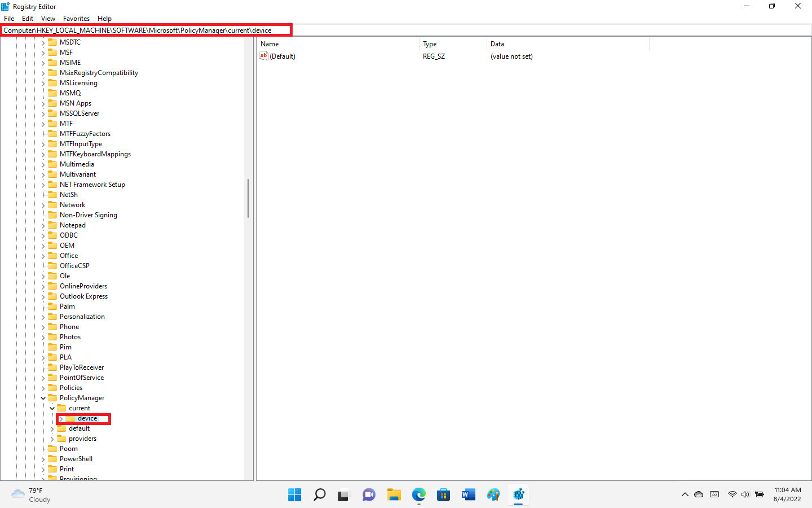The height and width of the screenshot is (508, 812).
Task: Select the NET Framework Setup key
Action: (x=92, y=185)
